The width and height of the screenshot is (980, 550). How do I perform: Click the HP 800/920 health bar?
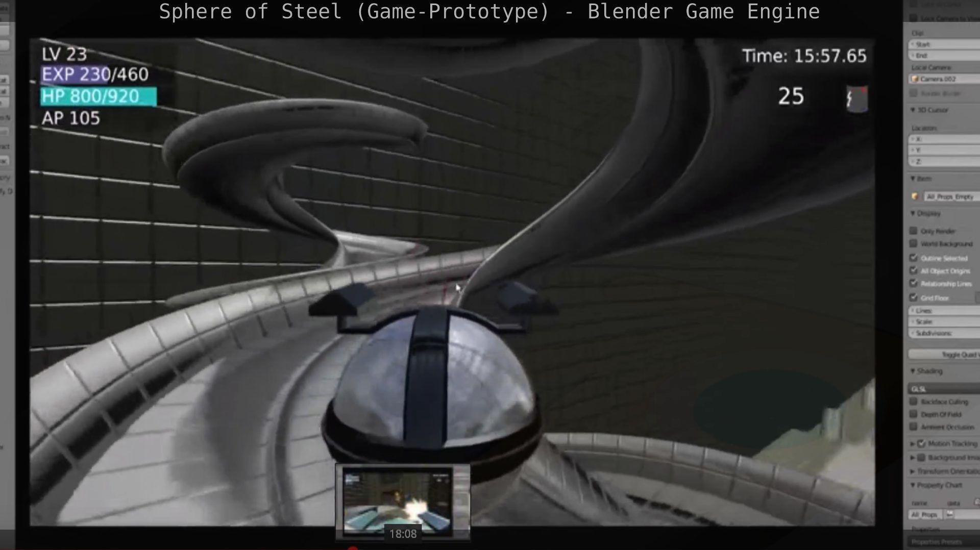point(99,96)
